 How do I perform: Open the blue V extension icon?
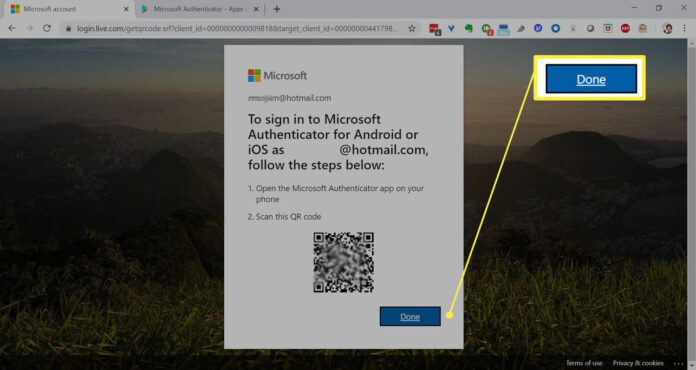click(451, 28)
